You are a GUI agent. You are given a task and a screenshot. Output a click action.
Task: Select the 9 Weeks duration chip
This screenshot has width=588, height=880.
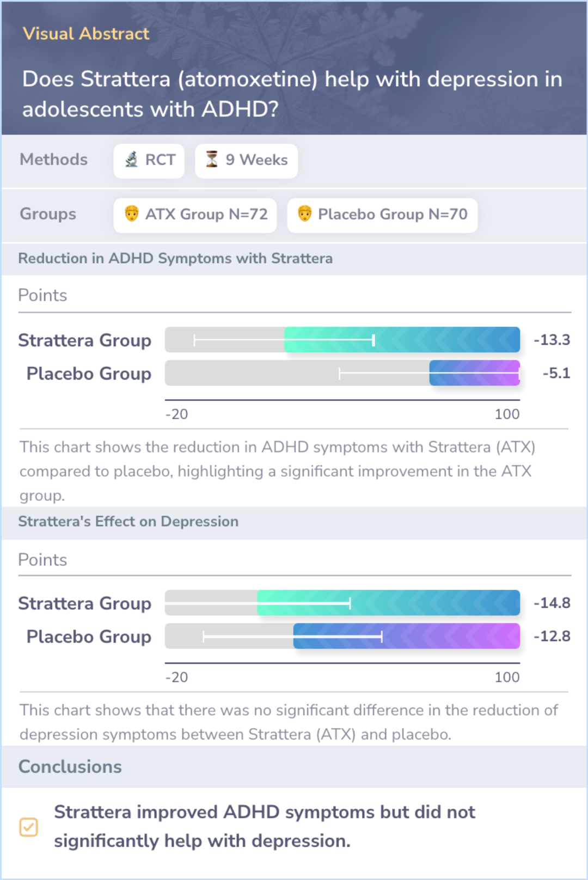247,161
